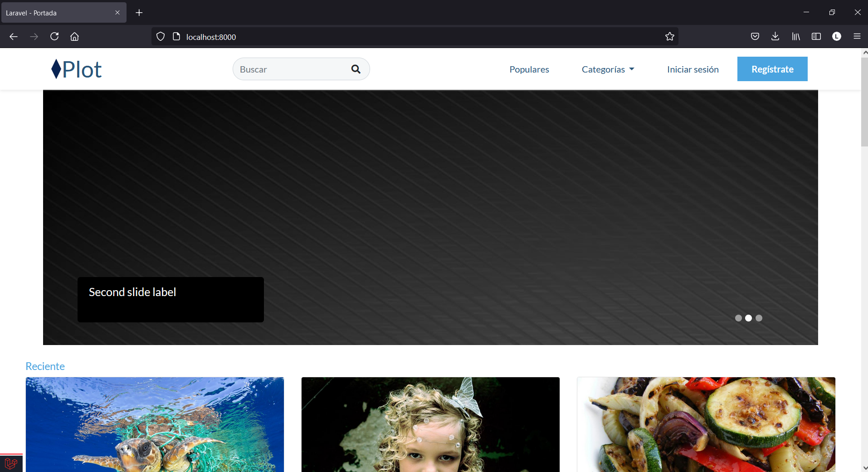
Task: Go to browser home page icon
Action: coord(74,37)
